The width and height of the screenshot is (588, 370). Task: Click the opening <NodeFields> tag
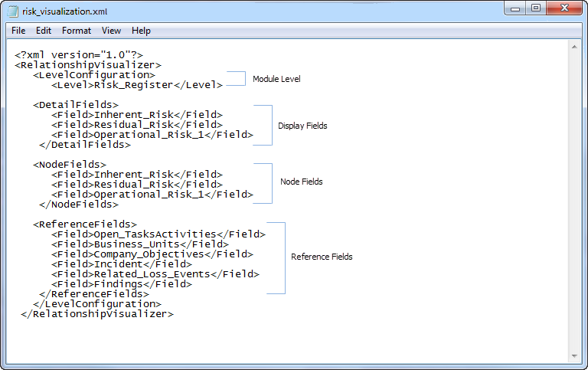(70, 165)
